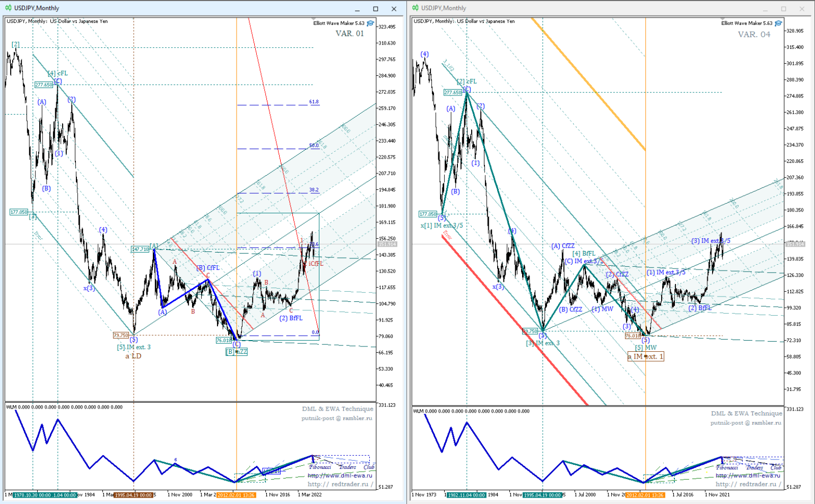Select the boxed '[B] nZZ' wave label
Viewport: 815px width, 504px height.
coord(237,352)
